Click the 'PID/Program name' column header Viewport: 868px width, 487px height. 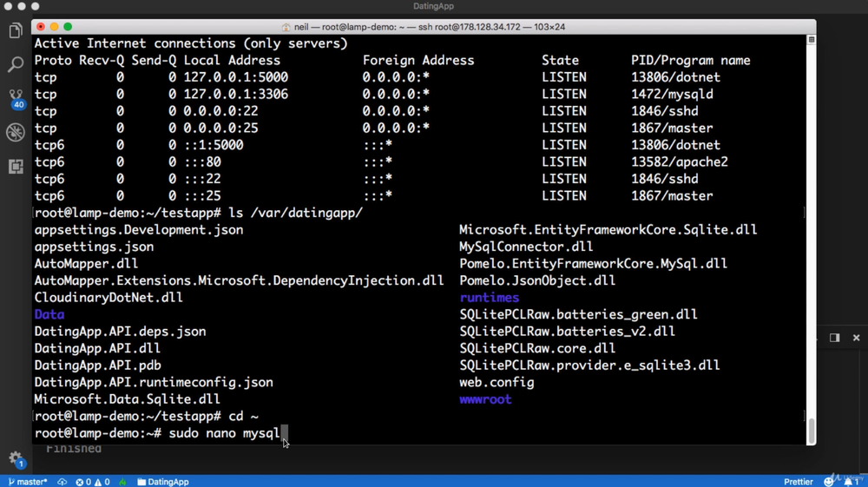point(691,60)
